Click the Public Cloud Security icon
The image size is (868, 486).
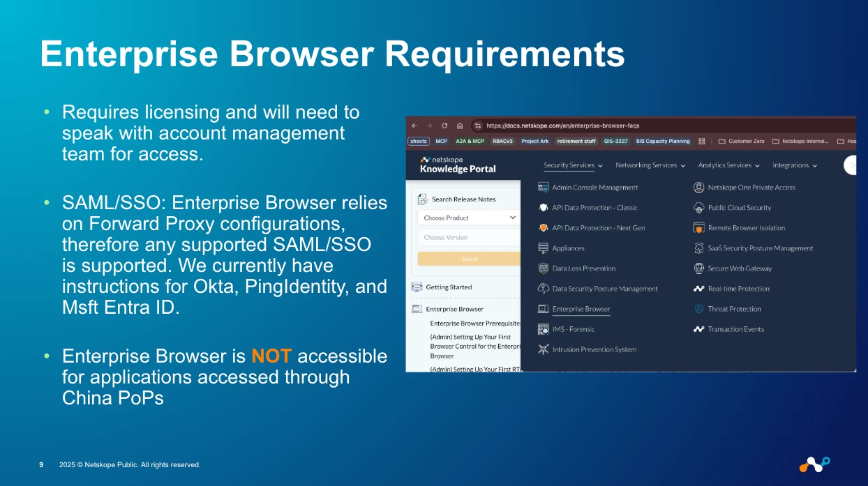(x=698, y=208)
